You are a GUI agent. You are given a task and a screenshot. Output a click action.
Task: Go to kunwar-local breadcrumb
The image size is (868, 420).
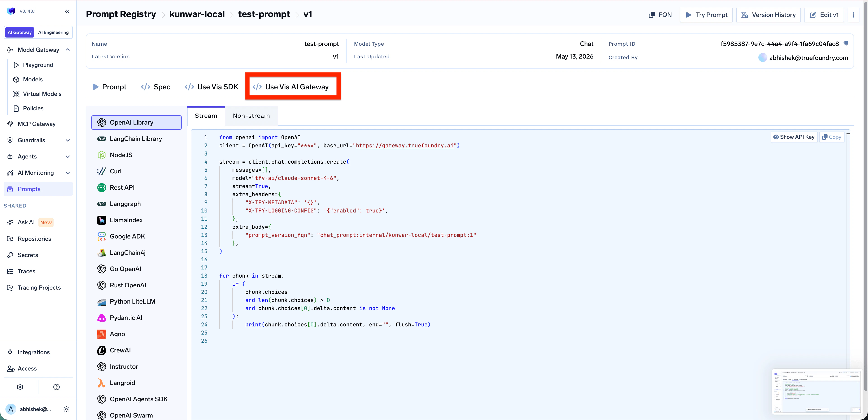(x=197, y=14)
